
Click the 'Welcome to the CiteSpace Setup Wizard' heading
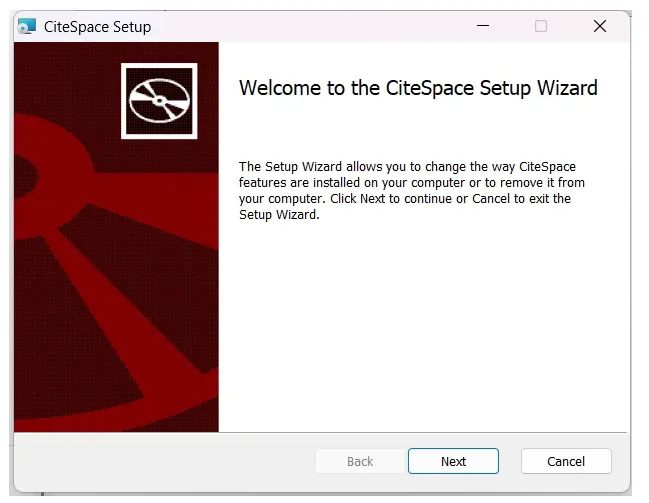[418, 88]
